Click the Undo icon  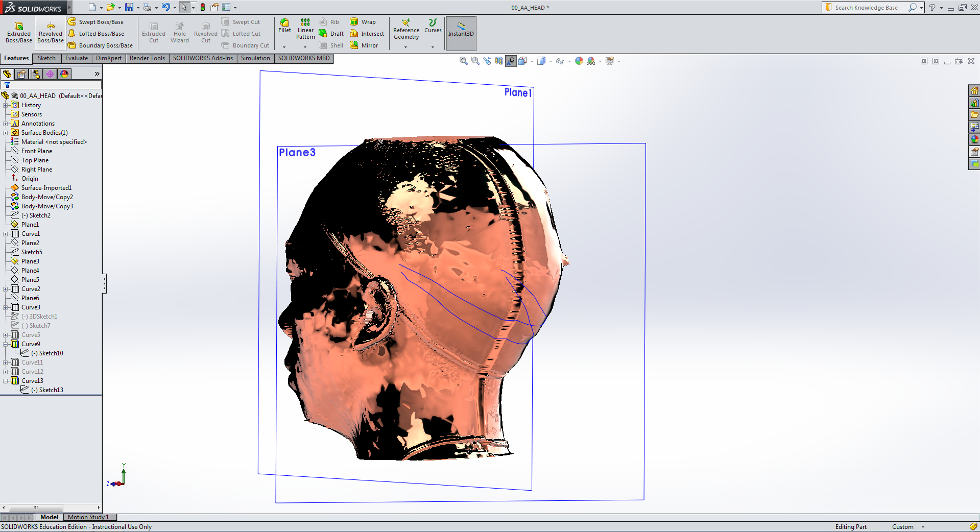166,7
